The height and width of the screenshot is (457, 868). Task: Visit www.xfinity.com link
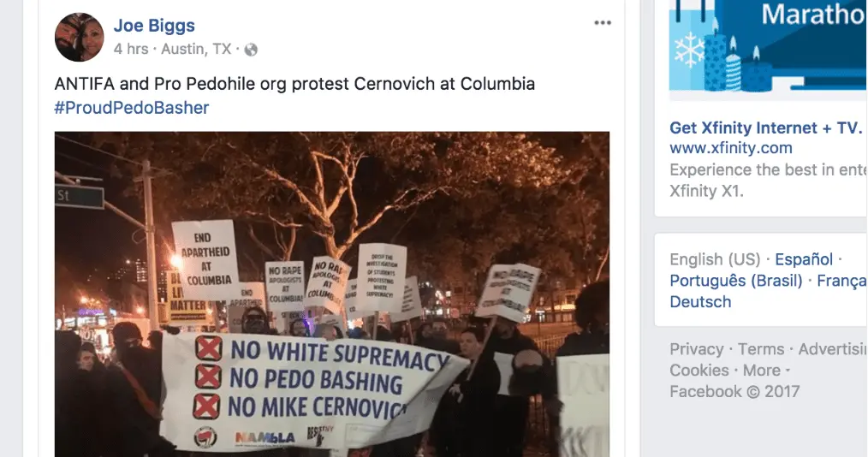click(x=731, y=148)
